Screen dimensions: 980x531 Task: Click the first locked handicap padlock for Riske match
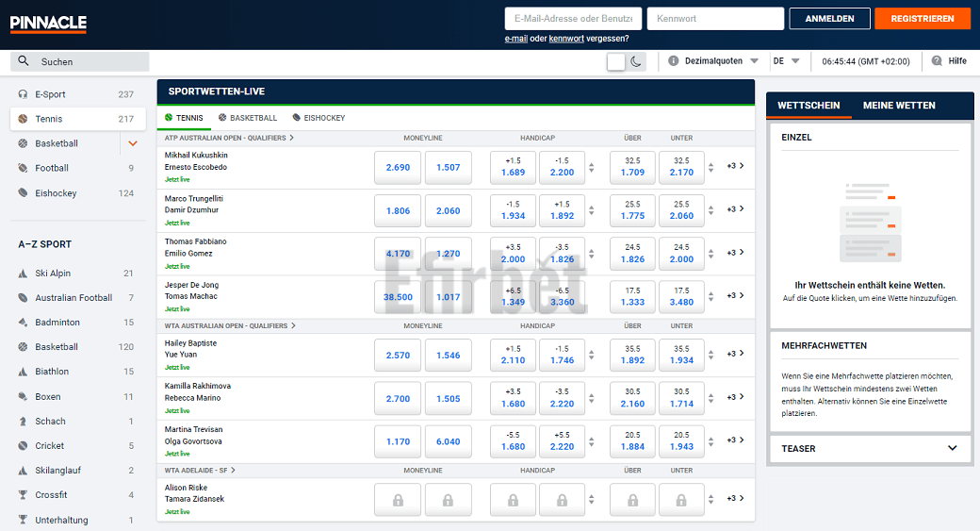pyautogui.click(x=513, y=500)
